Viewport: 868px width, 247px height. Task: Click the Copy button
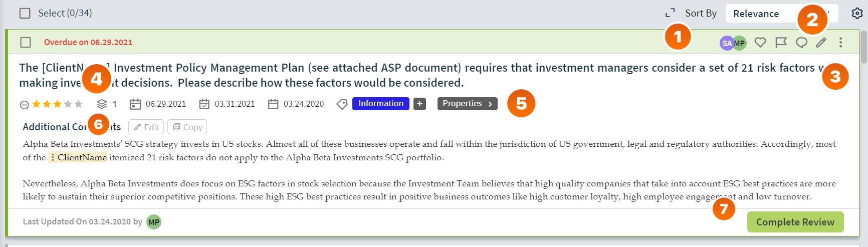[187, 127]
